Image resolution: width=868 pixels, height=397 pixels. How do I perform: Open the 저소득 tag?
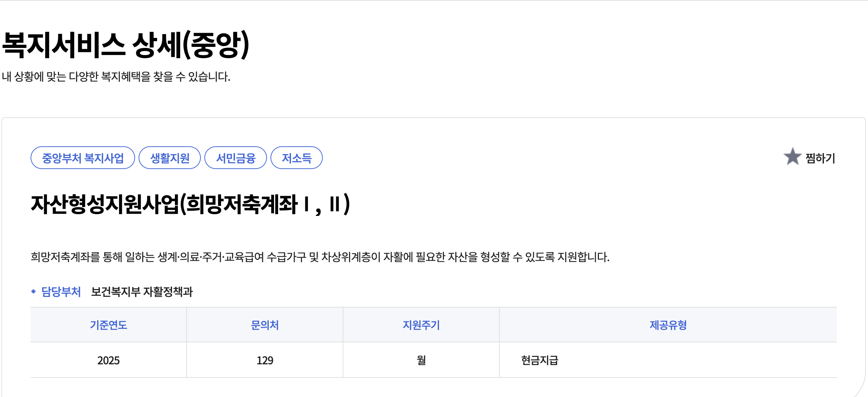[296, 158]
